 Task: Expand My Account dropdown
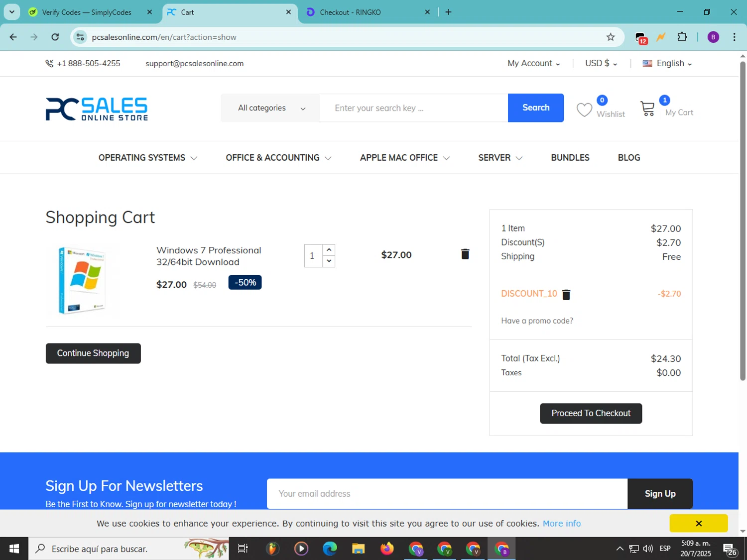[x=534, y=63]
